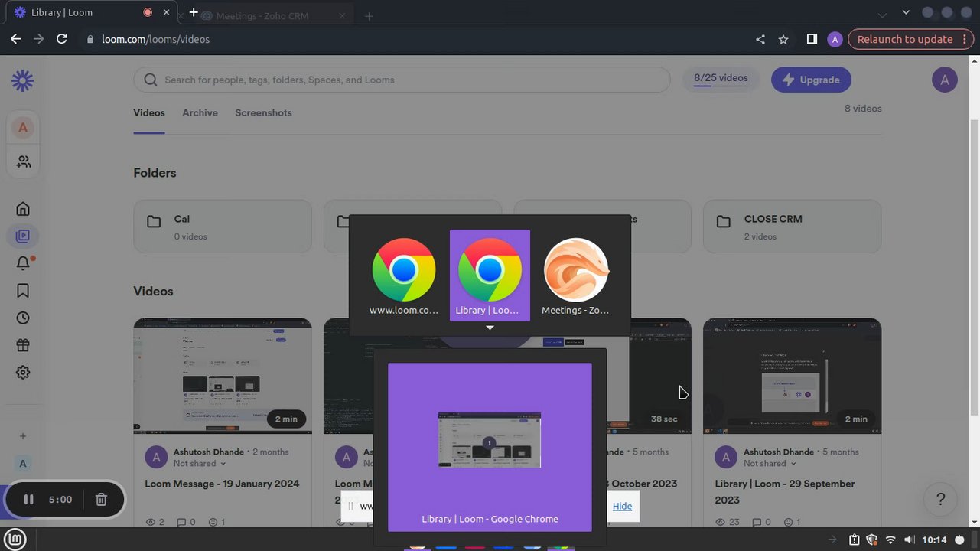Select Library | Loom window in switcher
The width and height of the screenshot is (980, 551).
[490, 275]
